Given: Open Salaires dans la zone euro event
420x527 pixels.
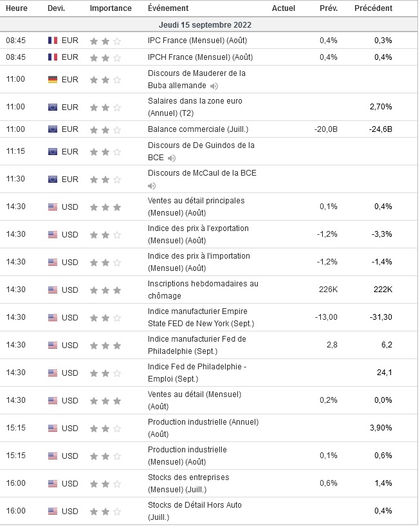Looking at the screenshot, I should pos(195,107).
